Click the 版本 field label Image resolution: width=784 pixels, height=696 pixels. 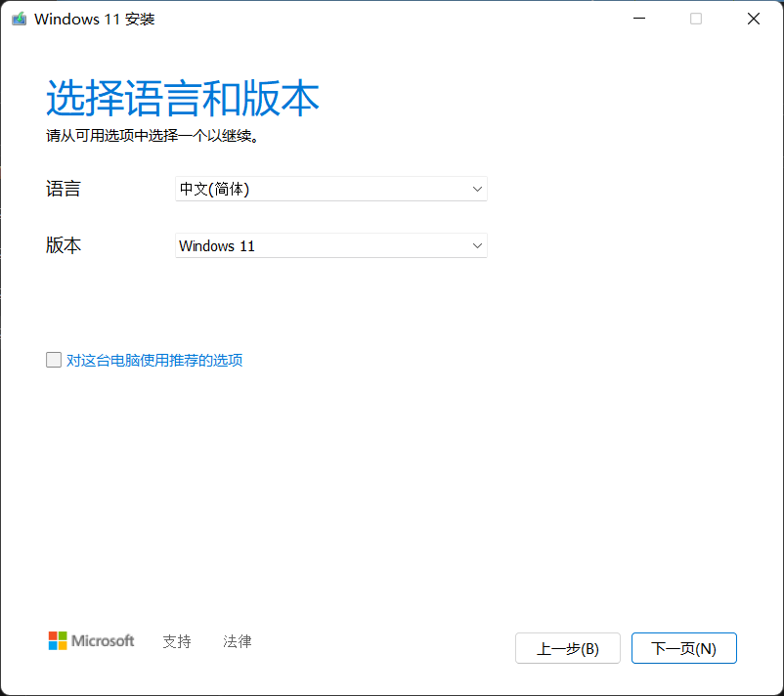[64, 245]
